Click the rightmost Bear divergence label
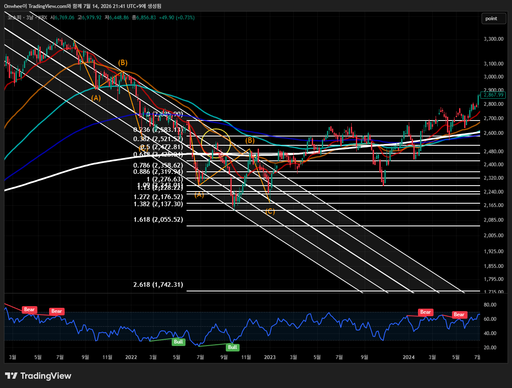Viewport: 512px width, 388px height. click(459, 314)
